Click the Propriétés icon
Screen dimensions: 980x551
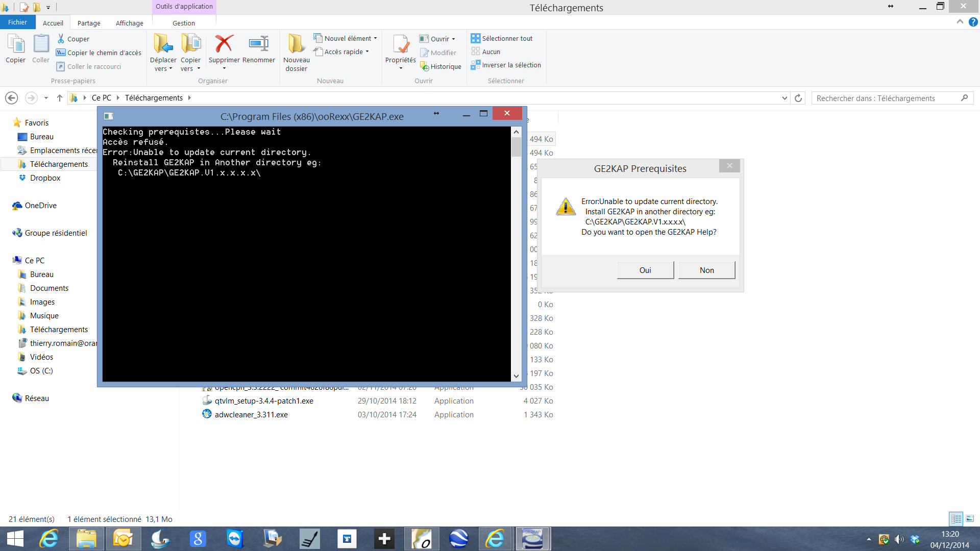401,45
